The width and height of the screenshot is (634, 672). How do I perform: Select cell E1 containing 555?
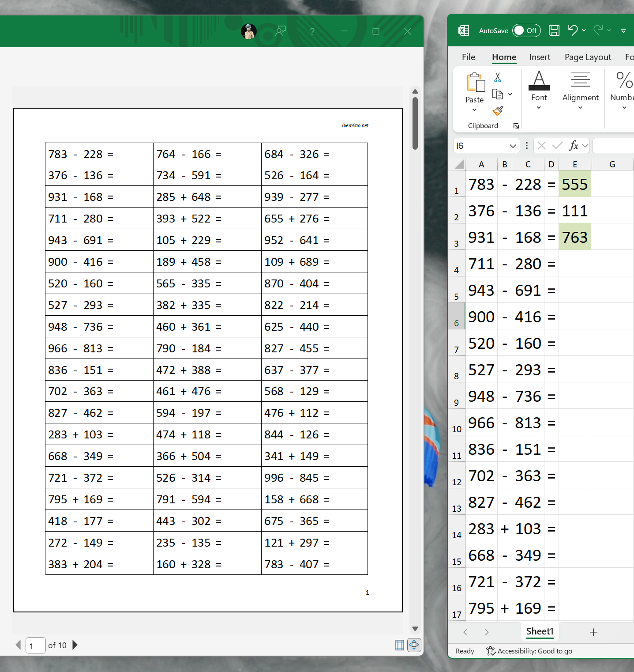tap(575, 184)
